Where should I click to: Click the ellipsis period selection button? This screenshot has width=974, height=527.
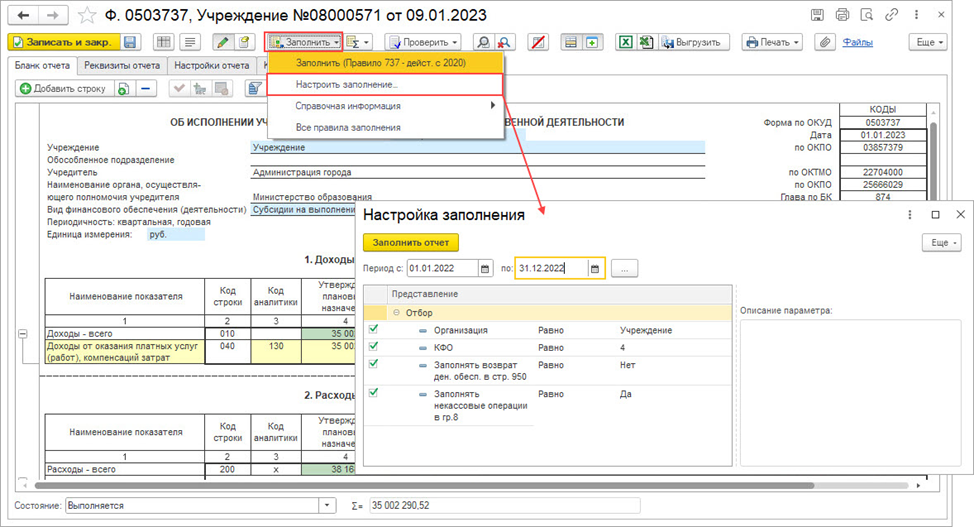point(624,268)
